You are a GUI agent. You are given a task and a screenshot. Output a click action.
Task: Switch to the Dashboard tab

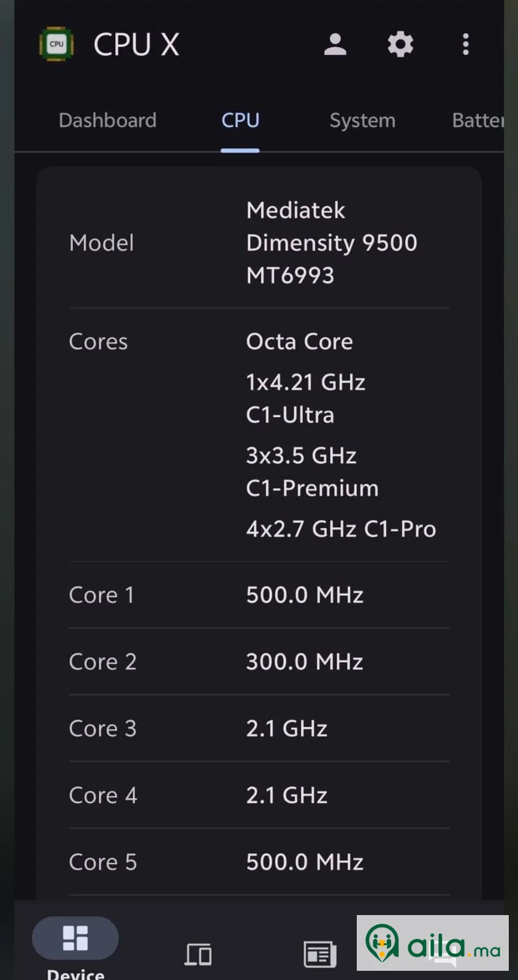(107, 120)
